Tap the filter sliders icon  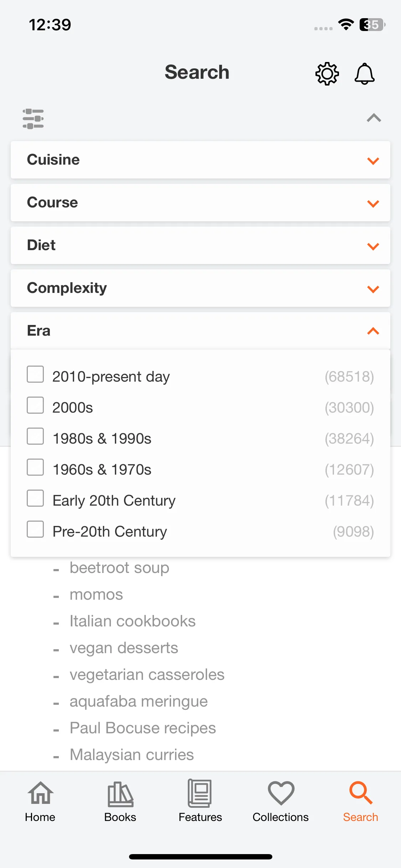(33, 119)
